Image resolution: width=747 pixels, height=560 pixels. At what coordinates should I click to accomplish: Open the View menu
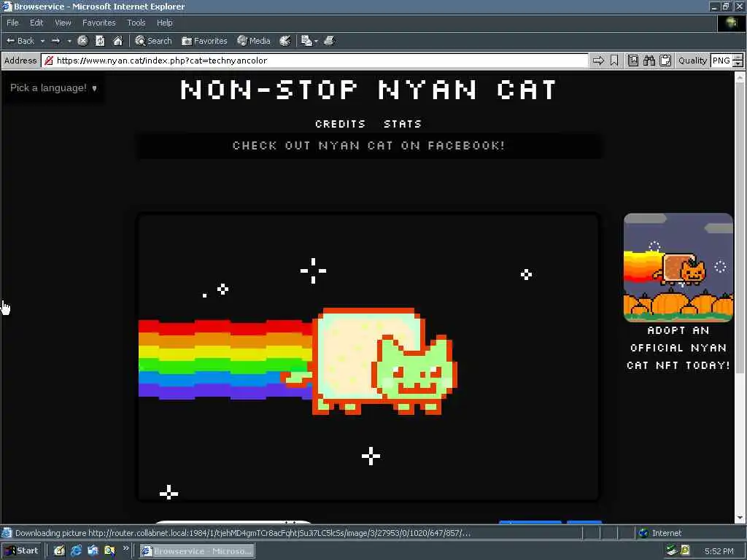[x=63, y=23]
